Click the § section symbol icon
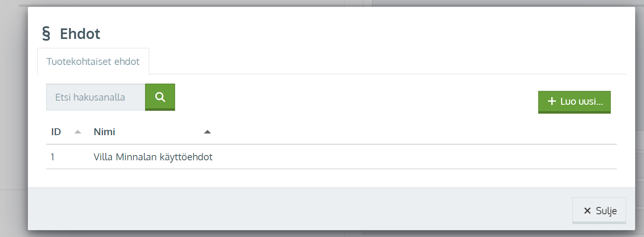Screen dimensions: 644x237 pyautogui.click(x=46, y=34)
